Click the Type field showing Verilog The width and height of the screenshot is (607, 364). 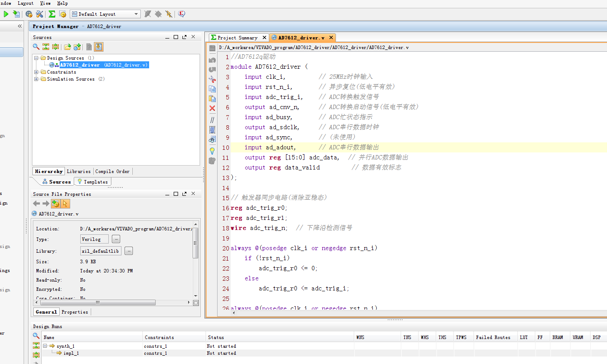coord(94,239)
